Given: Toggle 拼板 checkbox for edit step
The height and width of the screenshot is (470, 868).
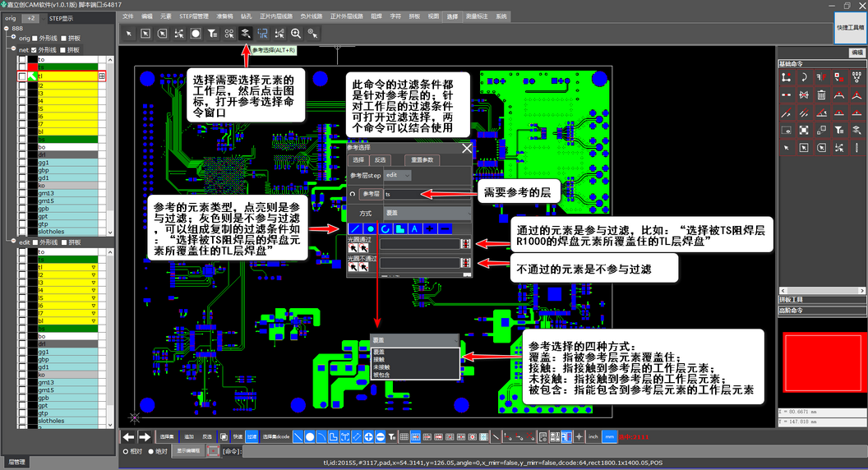Looking at the screenshot, I should point(63,242).
